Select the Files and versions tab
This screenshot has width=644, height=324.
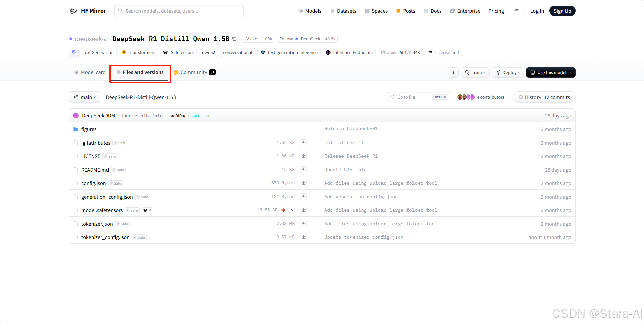coord(140,72)
